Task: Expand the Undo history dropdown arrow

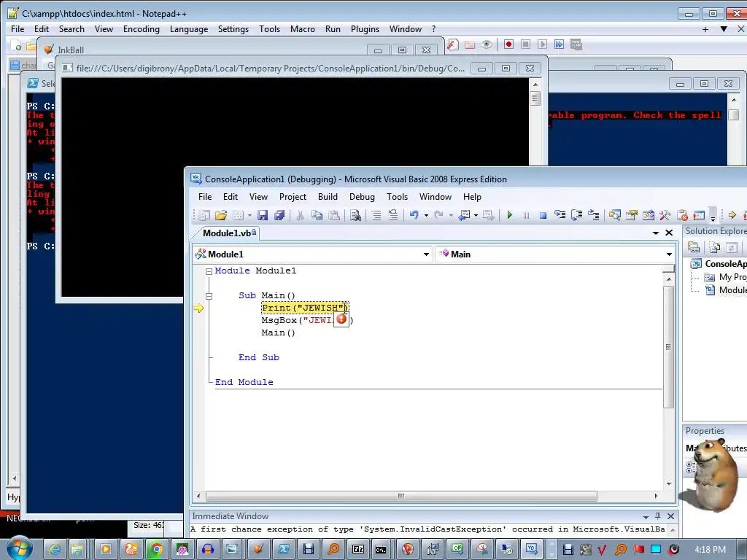Action: pyautogui.click(x=426, y=216)
